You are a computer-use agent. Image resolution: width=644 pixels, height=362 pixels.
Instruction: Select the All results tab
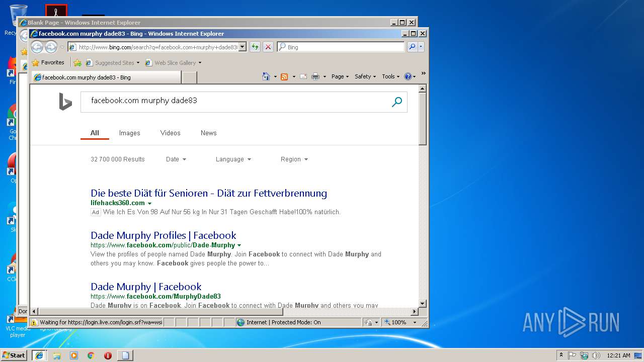click(x=95, y=133)
